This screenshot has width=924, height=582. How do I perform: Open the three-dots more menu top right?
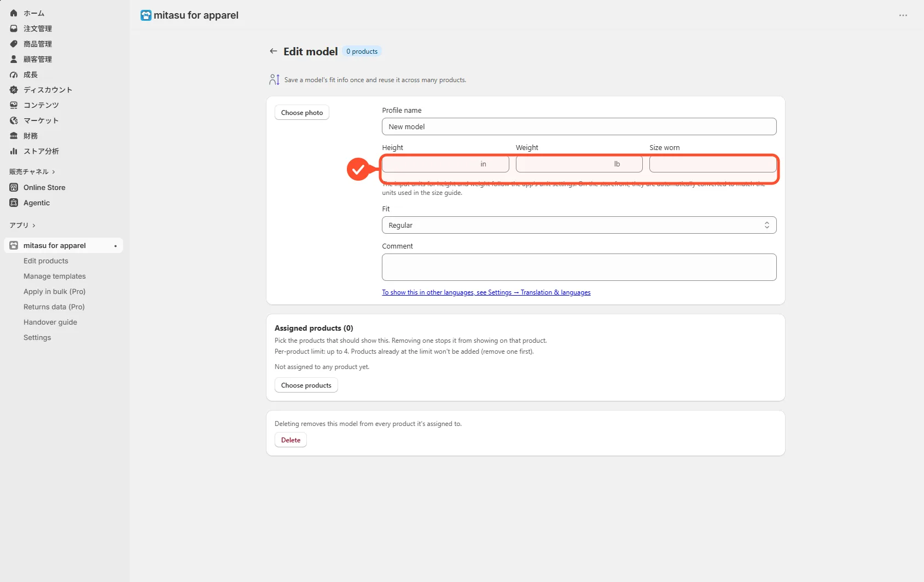coord(903,15)
